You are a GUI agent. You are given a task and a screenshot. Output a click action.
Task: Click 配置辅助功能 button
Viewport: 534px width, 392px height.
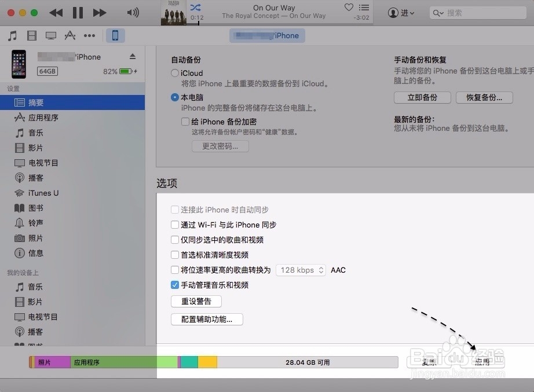coord(207,319)
